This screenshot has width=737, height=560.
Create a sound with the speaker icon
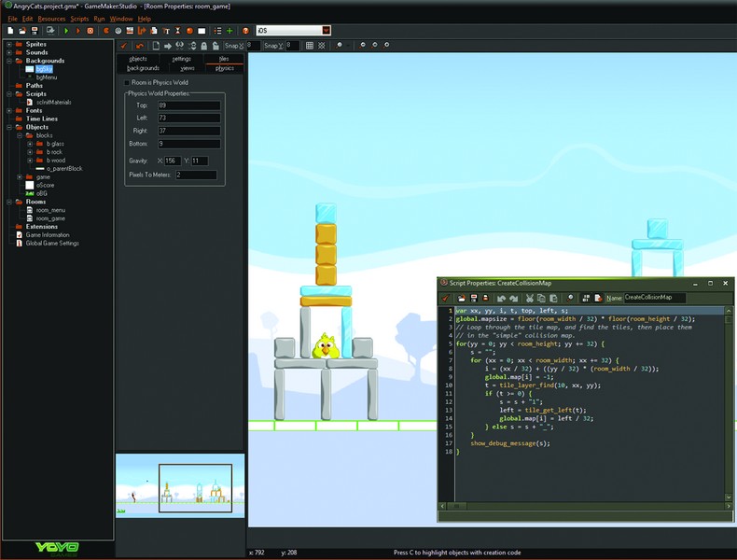click(x=118, y=31)
